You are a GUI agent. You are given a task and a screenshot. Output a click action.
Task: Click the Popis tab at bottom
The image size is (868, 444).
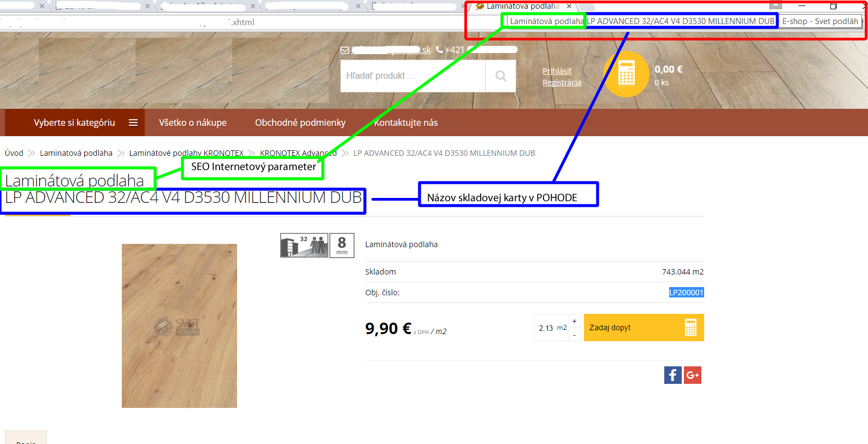click(x=26, y=438)
